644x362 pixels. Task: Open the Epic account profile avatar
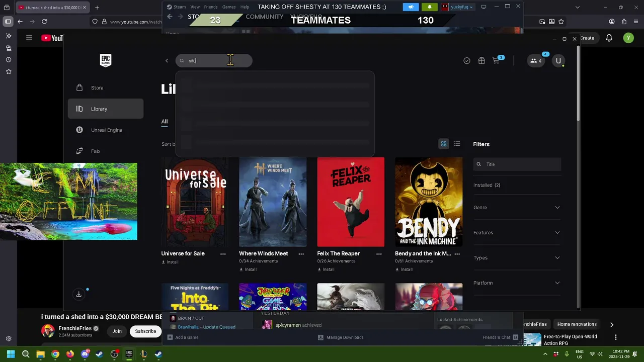coord(558,61)
